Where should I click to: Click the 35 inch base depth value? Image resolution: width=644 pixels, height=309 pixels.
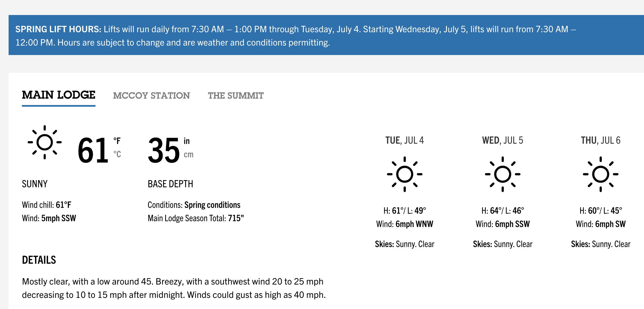click(x=164, y=150)
